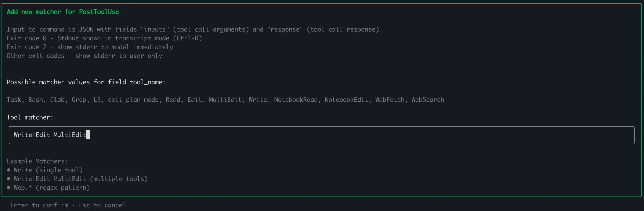
Task: Place cursor at end of Write|Edit|MultiEdit text
Action: [86, 135]
